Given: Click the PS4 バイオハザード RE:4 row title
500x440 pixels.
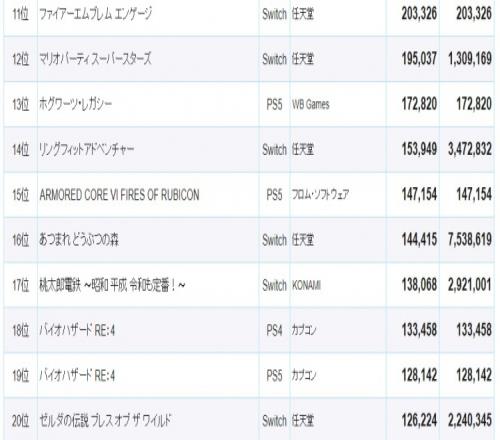Looking at the screenshot, I should (77, 330).
